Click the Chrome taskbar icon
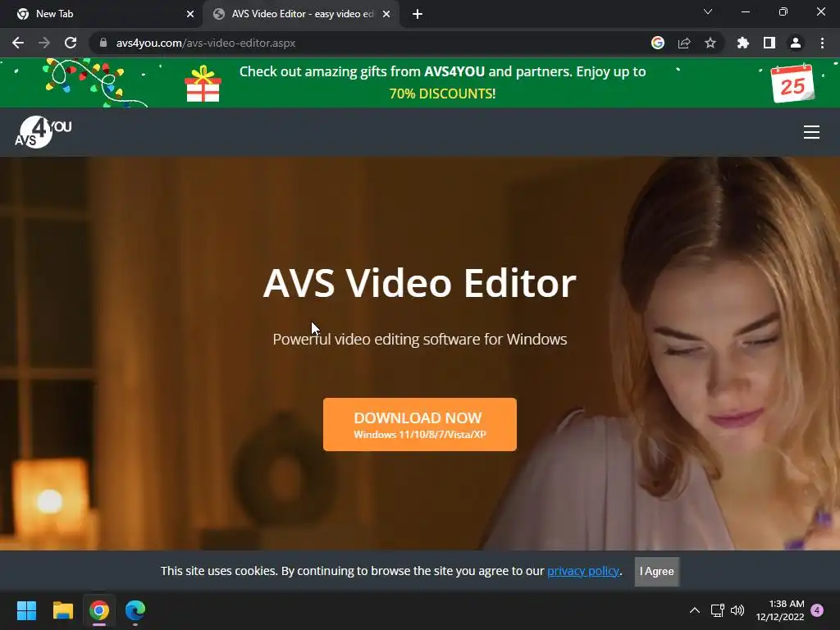Screen dimensions: 840x630 [x=99, y=610]
